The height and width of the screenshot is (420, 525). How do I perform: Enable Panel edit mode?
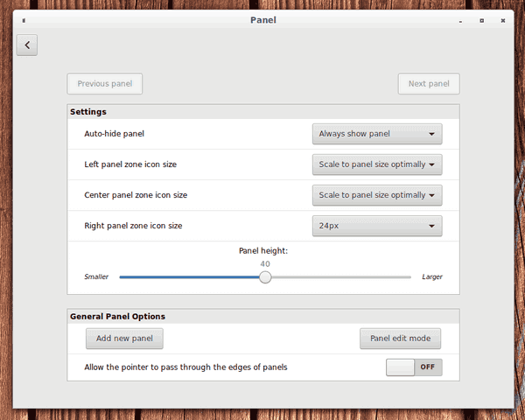pos(400,339)
